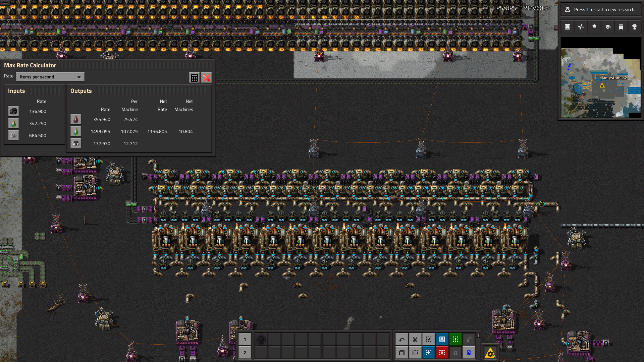Click the third output item icon

click(x=76, y=143)
